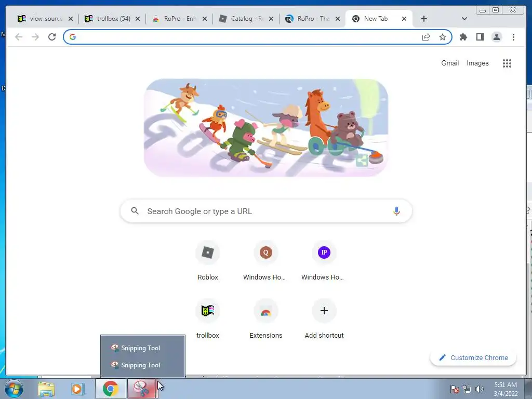Click the Search Google or type a URL box

coord(266,211)
